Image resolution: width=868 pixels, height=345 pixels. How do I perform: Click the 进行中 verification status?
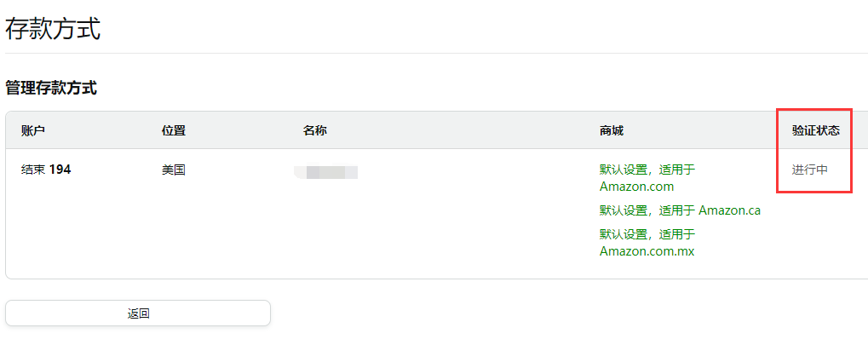[x=810, y=170]
